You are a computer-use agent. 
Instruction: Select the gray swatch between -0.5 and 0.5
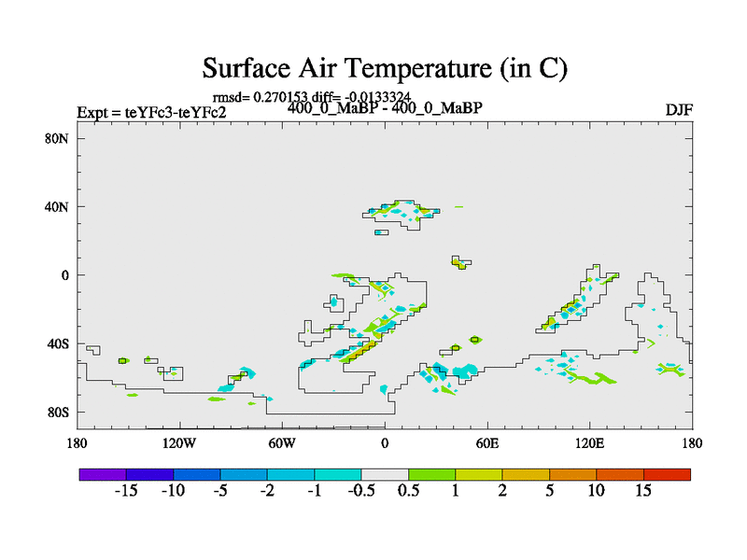pos(385,474)
